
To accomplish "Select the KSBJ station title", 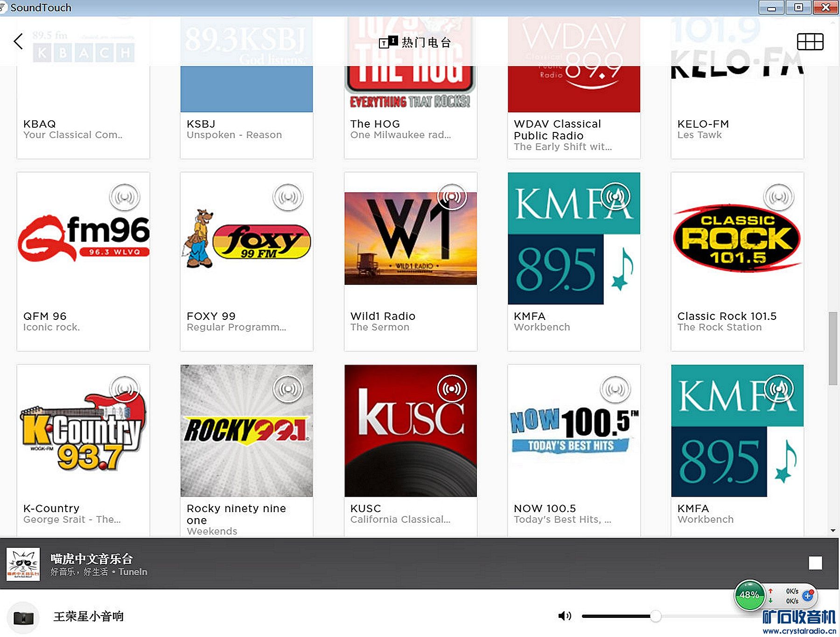I will coord(201,124).
